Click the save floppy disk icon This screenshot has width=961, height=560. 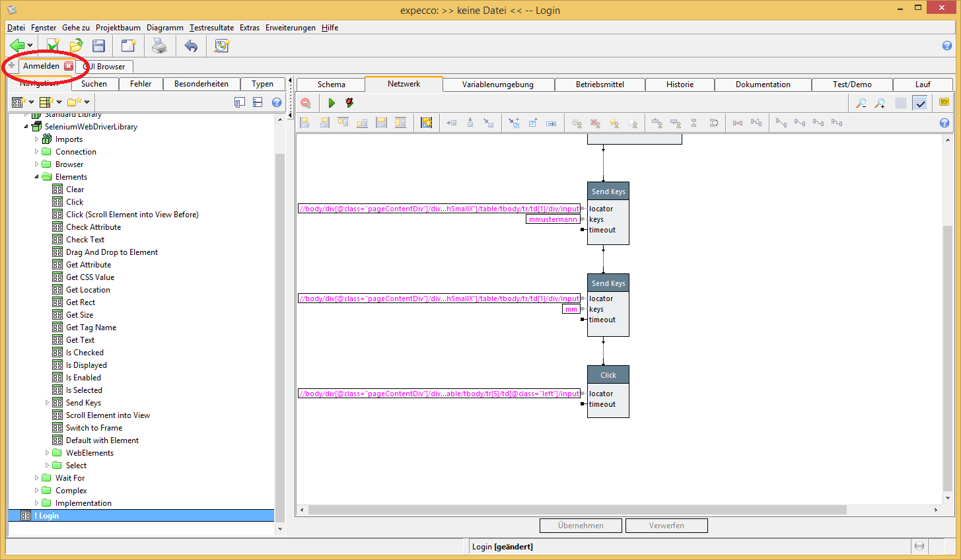click(99, 46)
